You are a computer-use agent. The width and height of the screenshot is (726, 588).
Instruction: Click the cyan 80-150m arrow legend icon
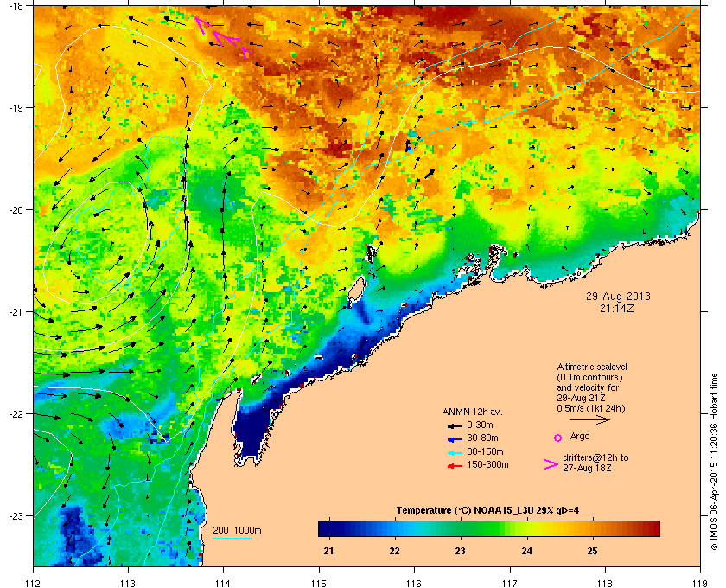tap(455, 452)
